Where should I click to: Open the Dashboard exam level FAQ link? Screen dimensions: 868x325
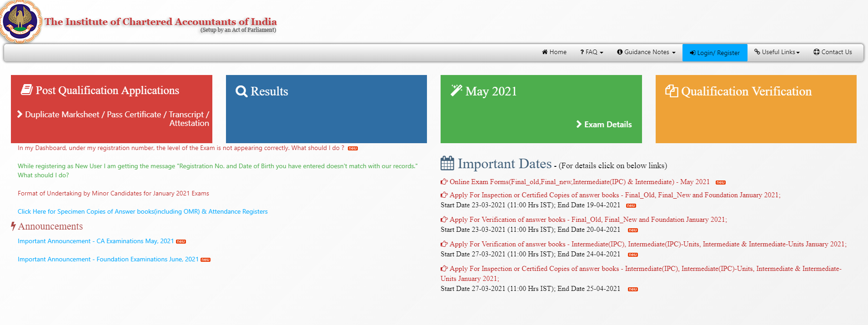click(181, 148)
